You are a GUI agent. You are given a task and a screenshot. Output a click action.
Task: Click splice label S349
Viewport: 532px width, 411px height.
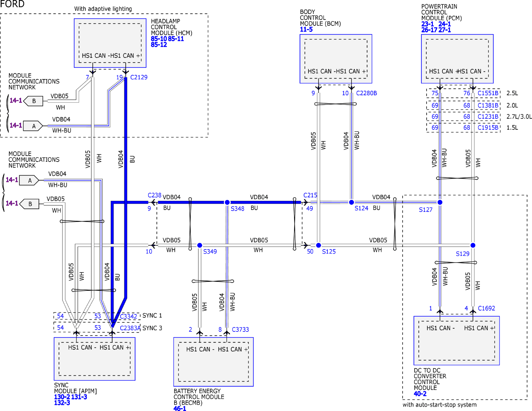210,252
